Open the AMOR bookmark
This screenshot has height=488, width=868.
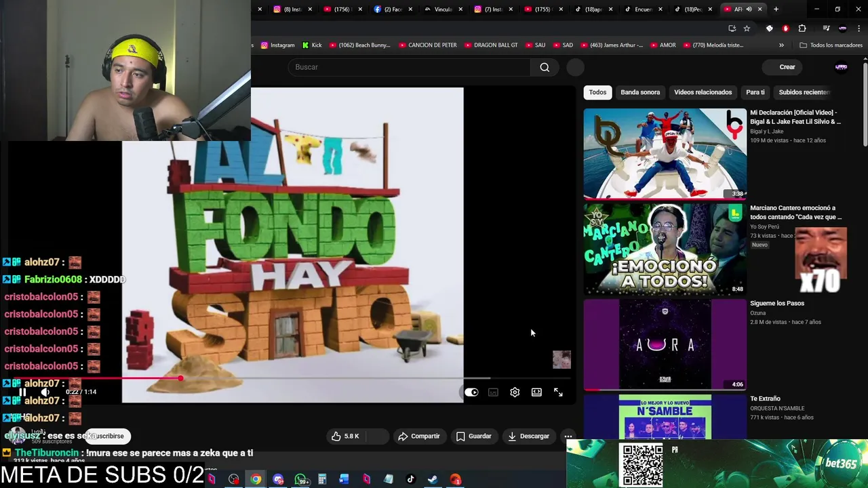point(663,45)
